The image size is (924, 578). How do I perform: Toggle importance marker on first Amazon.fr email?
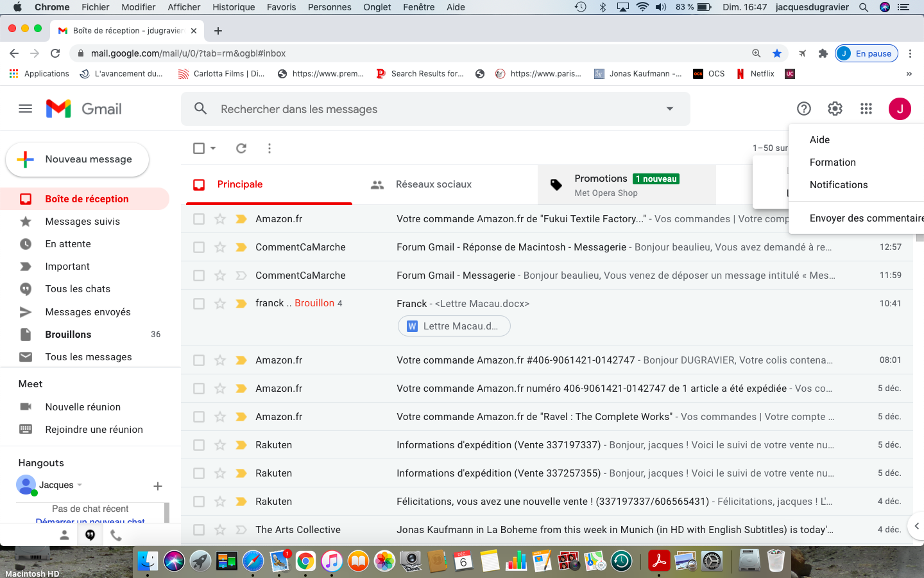point(241,219)
